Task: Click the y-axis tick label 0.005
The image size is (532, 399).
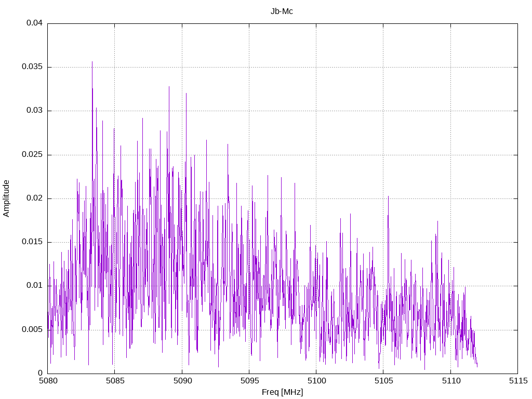Action: tap(32, 329)
